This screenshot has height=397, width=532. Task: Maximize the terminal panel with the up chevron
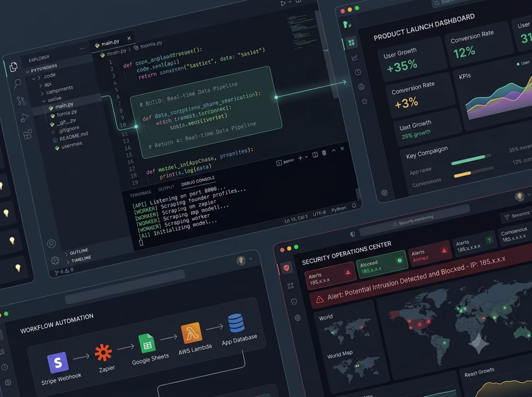pos(334,151)
